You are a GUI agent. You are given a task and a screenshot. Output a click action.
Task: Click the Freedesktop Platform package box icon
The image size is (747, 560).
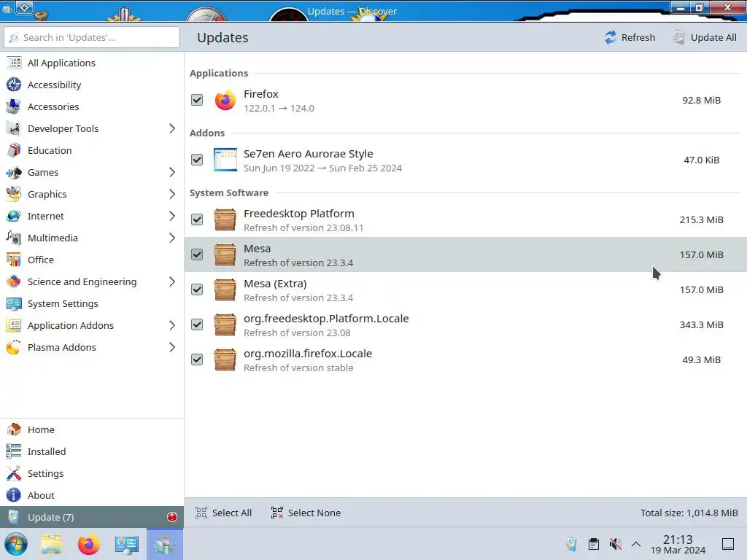(x=225, y=219)
